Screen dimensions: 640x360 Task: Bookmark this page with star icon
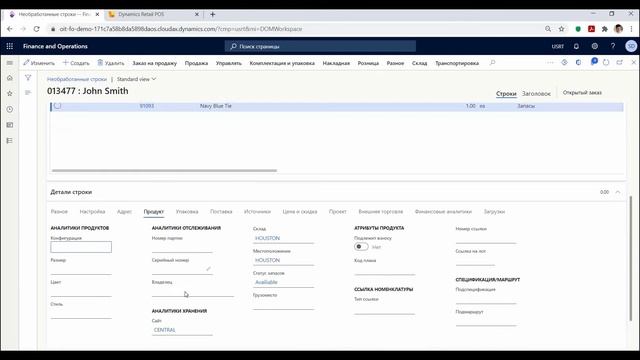pyautogui.click(x=562, y=29)
